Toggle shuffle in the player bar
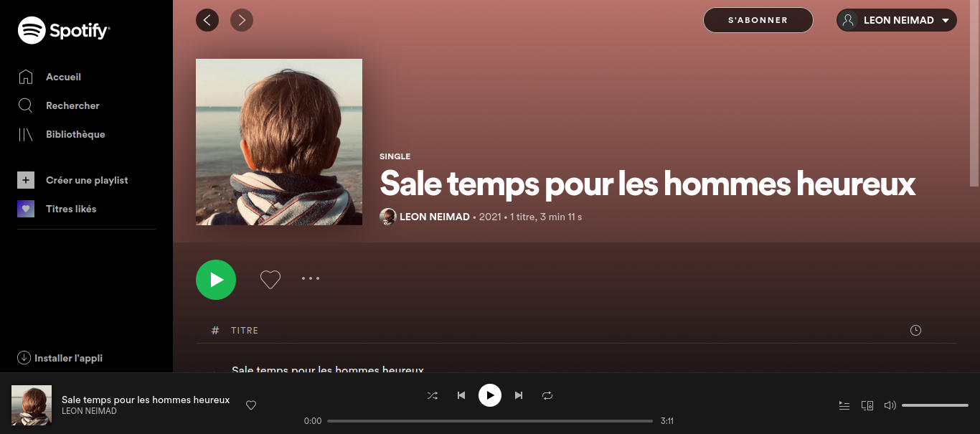This screenshot has width=980, height=434. 433,395
